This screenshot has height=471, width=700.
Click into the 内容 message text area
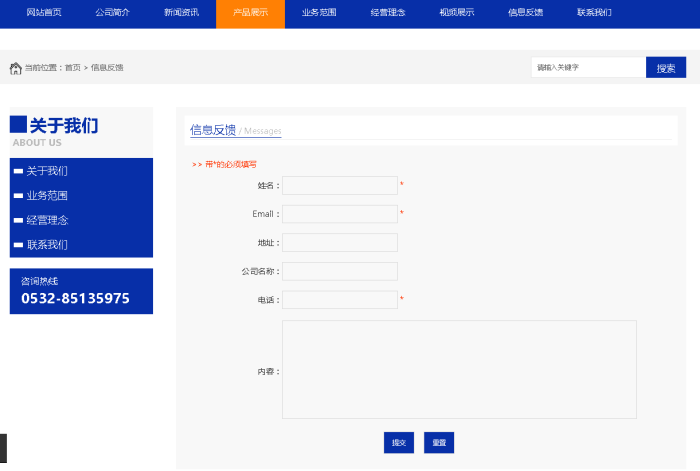459,369
